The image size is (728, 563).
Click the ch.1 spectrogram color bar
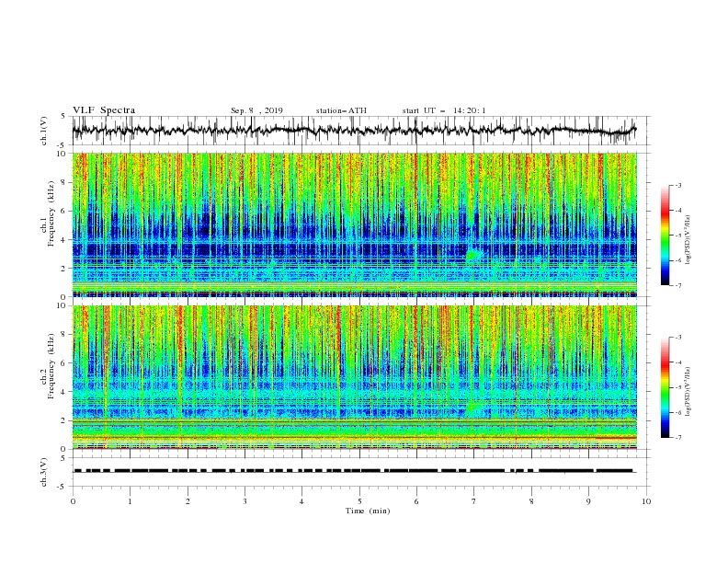665,236
